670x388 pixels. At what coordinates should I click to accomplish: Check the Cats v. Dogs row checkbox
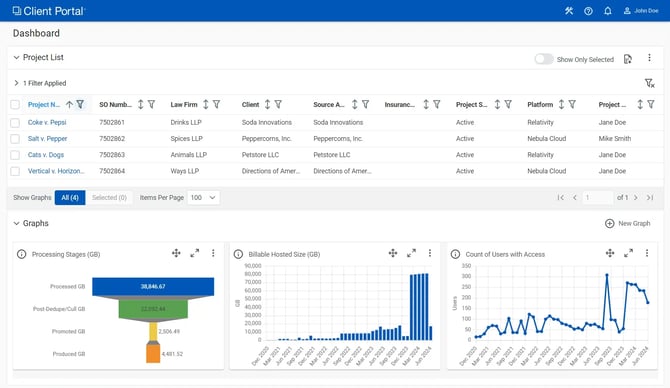(15, 155)
